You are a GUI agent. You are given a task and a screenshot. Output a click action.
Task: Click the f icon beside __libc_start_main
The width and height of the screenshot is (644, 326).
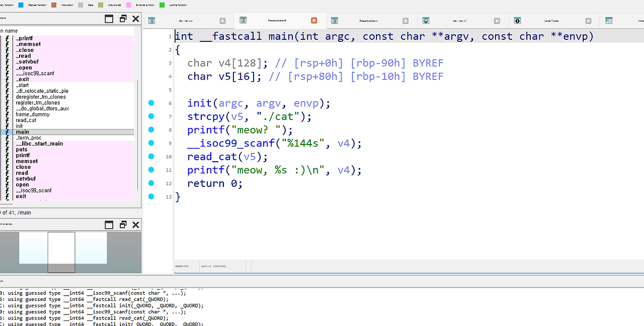(x=7, y=144)
